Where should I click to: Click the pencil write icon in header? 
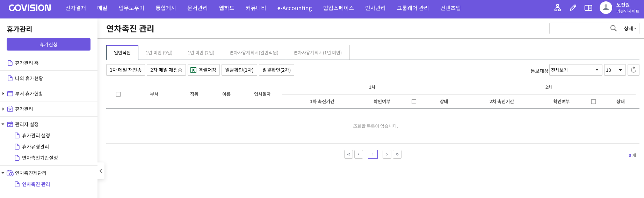click(573, 8)
